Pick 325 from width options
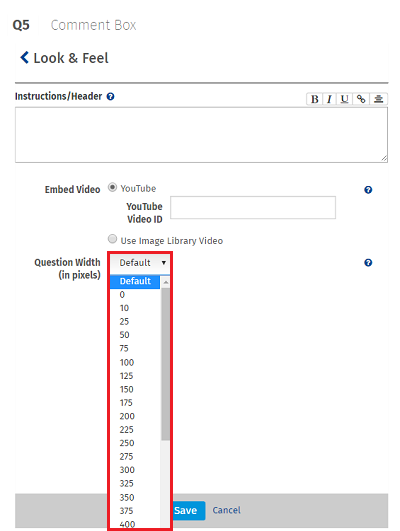This screenshot has width=400, height=531. pos(135,484)
